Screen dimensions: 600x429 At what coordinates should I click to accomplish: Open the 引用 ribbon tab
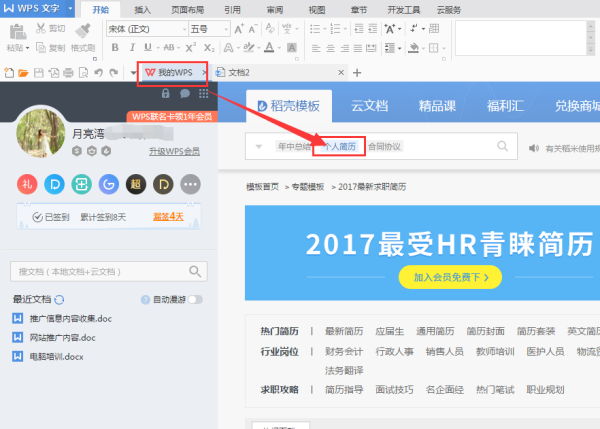coord(232,10)
